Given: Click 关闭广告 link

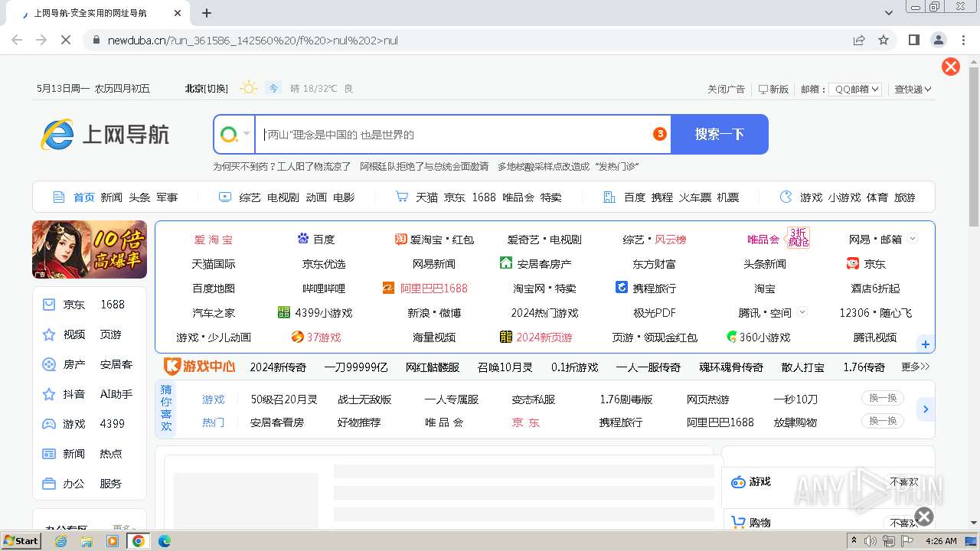Looking at the screenshot, I should (x=726, y=89).
